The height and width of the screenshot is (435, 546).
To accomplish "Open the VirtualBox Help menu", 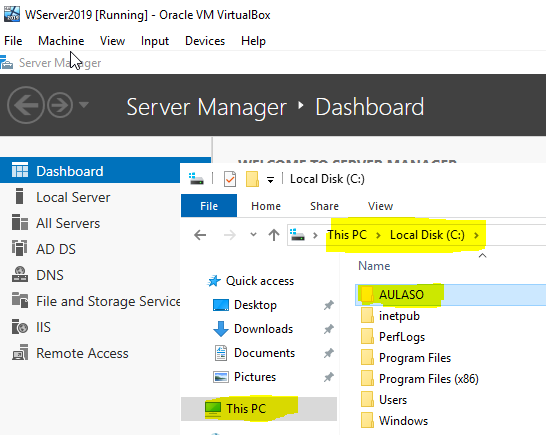I will 253,41.
